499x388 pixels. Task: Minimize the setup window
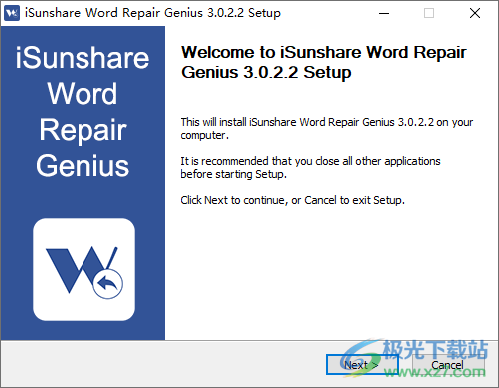pyautogui.click(x=384, y=13)
